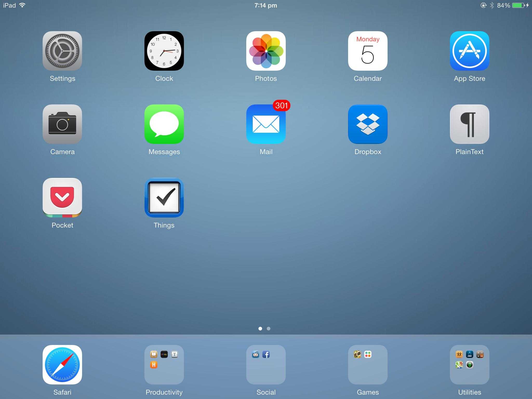Open the Settings app
532x399 pixels.
click(x=62, y=51)
